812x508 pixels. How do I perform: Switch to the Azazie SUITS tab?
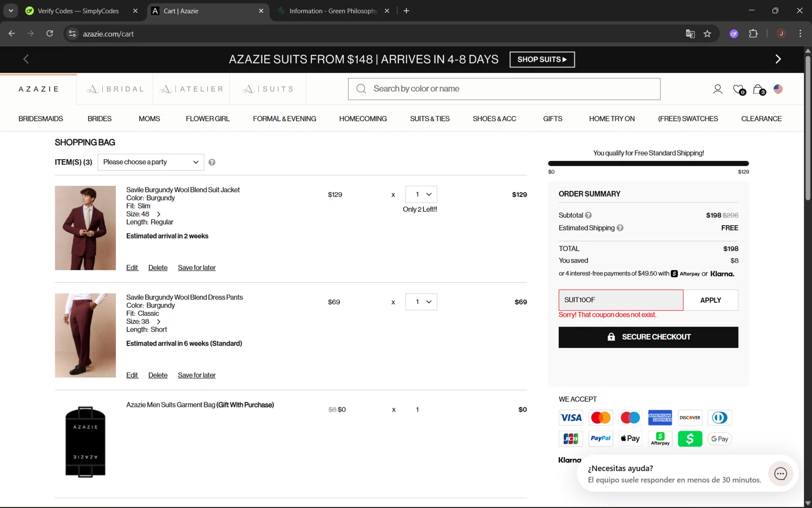268,89
